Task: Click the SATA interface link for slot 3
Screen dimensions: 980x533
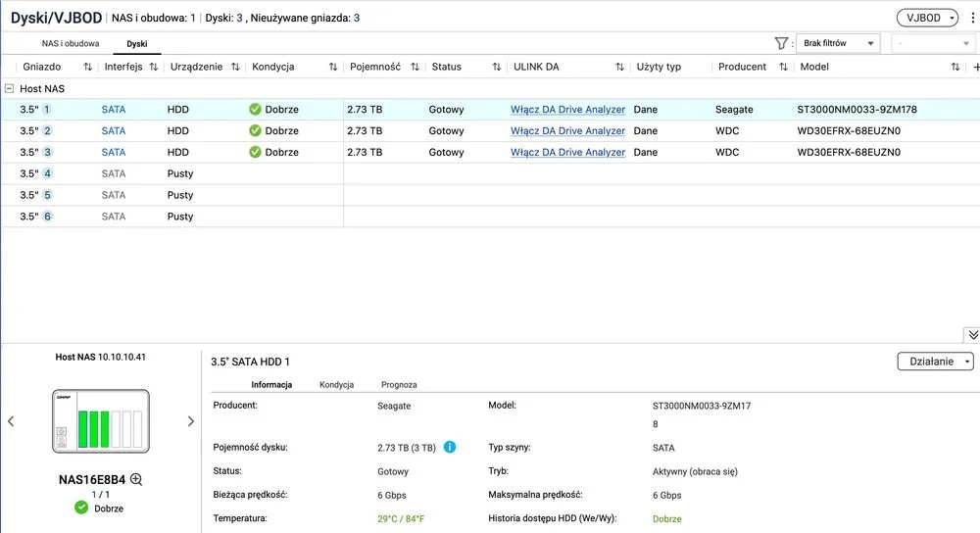Action: pyautogui.click(x=114, y=152)
